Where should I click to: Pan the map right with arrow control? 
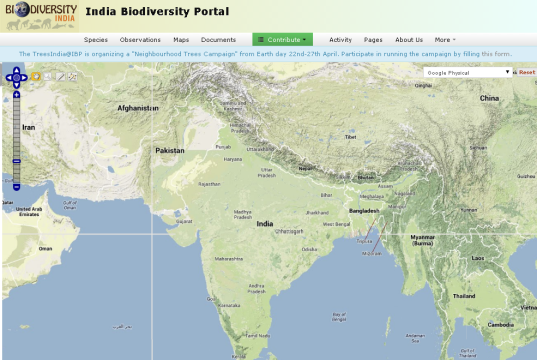pos(24,78)
